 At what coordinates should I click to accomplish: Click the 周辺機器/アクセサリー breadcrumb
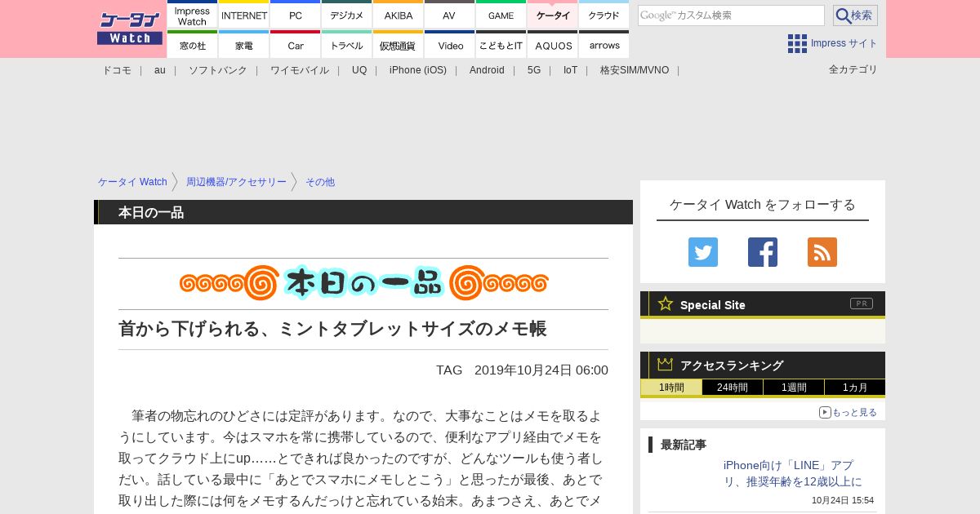236,182
